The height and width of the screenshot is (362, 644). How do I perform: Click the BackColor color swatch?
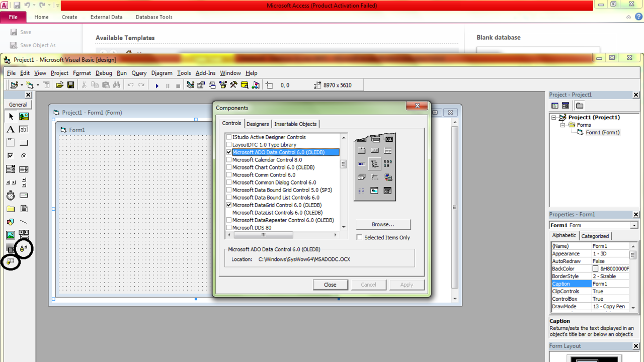596,269
